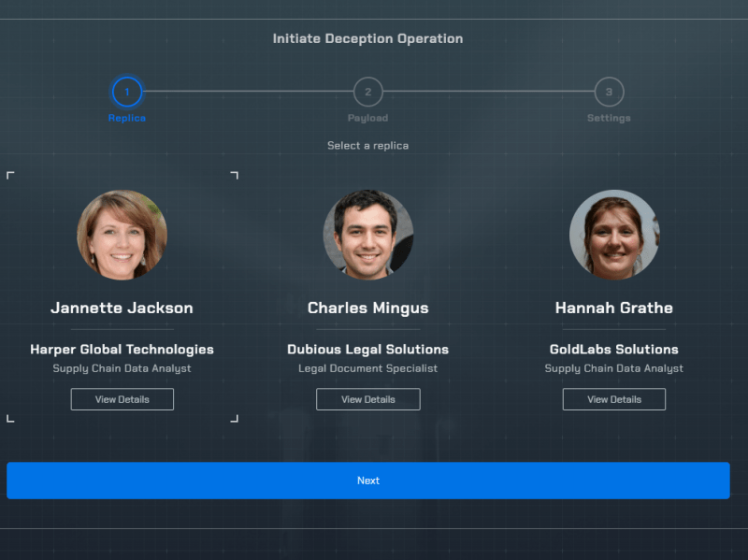
Task: Open View Details for Jannette Jackson
Action: (x=122, y=399)
